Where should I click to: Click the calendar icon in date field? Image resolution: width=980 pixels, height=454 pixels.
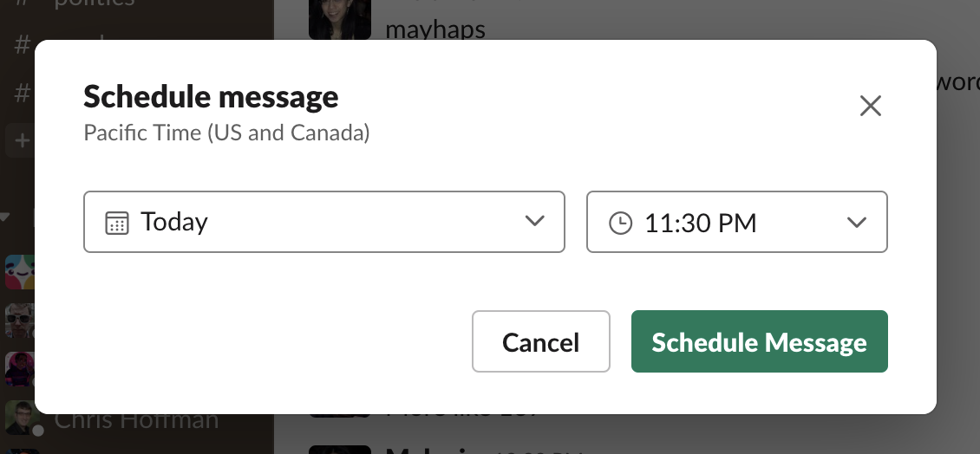pos(117,223)
